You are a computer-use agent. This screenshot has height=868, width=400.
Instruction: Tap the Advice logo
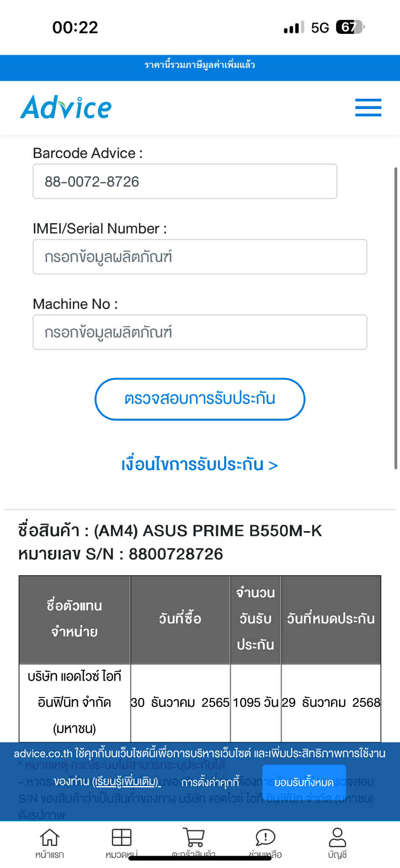(x=66, y=107)
